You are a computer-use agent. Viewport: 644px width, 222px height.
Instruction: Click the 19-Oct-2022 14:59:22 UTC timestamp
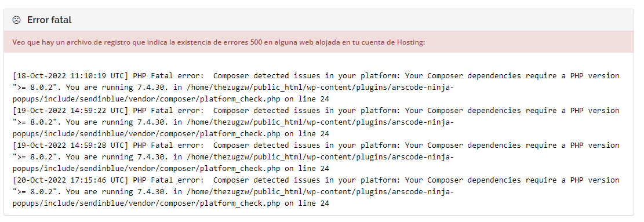71,110
